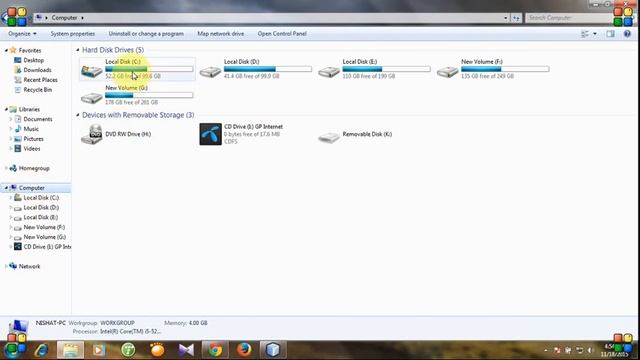Click volume icon in system tray
640x360 pixels.
pyautogui.click(x=590, y=350)
